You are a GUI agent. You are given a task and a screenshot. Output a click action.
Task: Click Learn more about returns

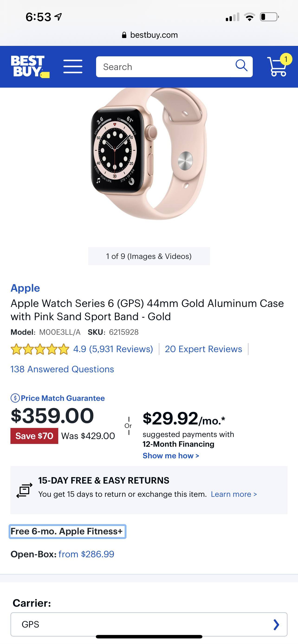pos(234,494)
